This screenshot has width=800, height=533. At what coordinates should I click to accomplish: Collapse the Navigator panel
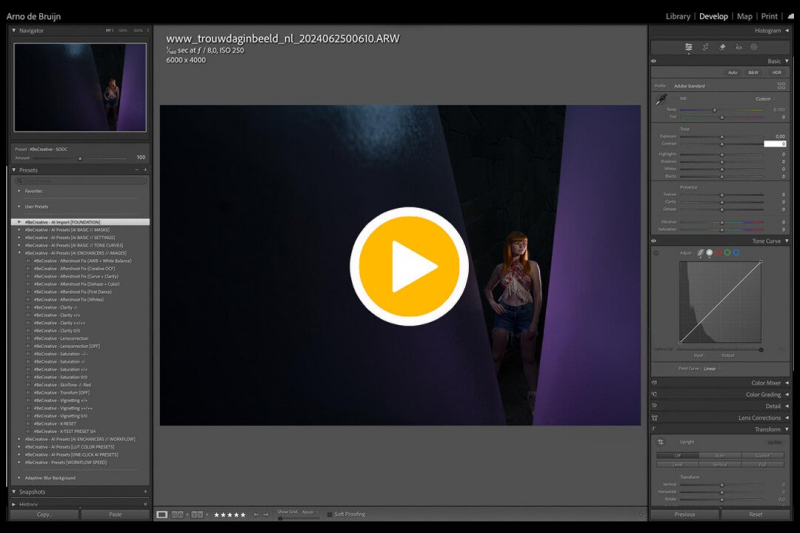[14, 31]
